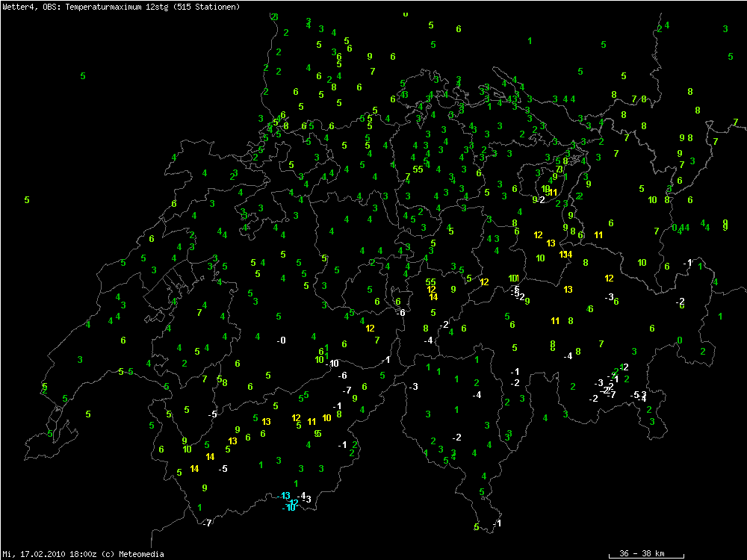Click the green 3 in top-right corner
Viewport: 747px width, 560px height.
[x=725, y=29]
